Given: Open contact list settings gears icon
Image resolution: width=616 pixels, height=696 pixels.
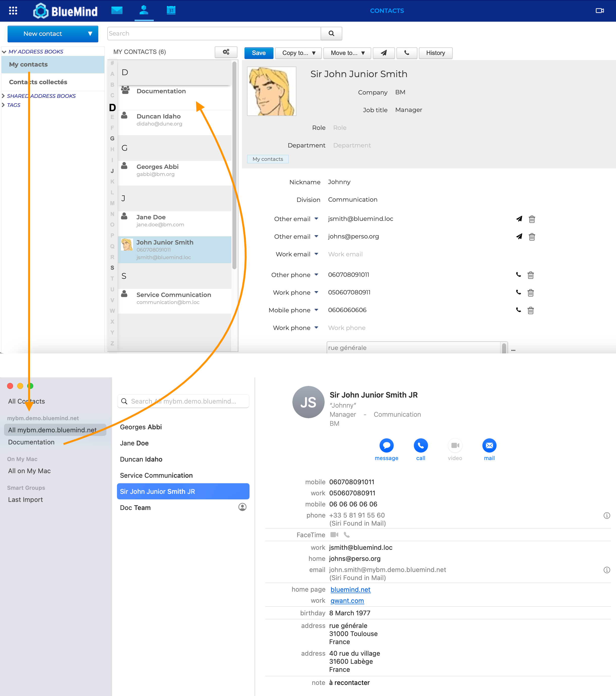Looking at the screenshot, I should coord(226,52).
